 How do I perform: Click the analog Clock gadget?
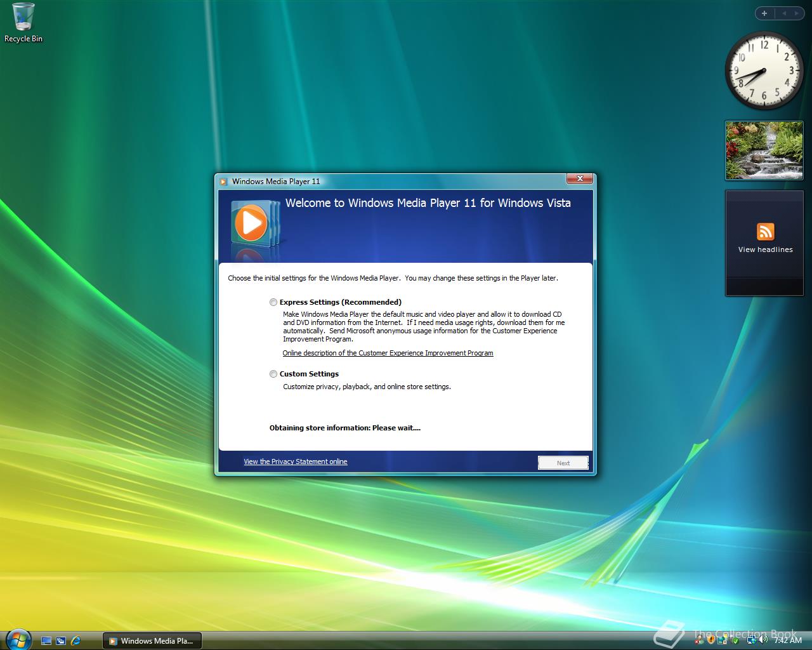coord(763,71)
